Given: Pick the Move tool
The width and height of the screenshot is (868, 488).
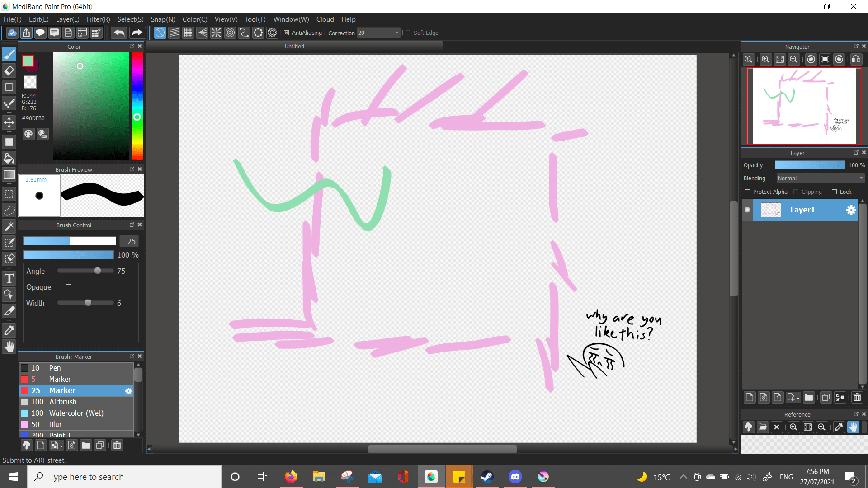Looking at the screenshot, I should click(9, 122).
